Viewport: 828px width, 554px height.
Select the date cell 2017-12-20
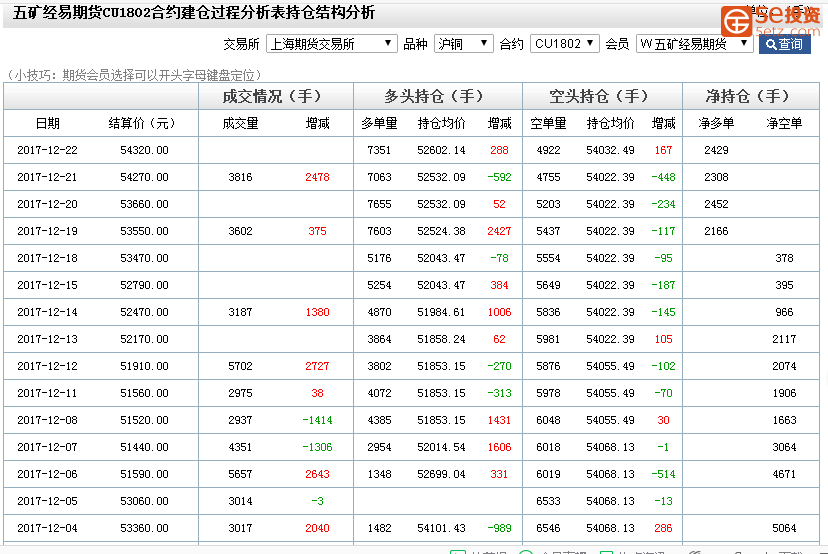point(48,204)
